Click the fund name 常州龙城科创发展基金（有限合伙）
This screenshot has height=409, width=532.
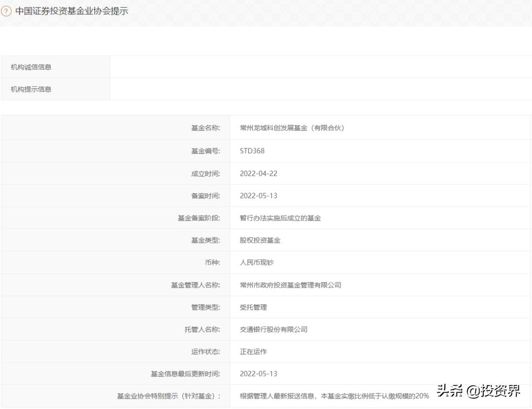[291, 128]
